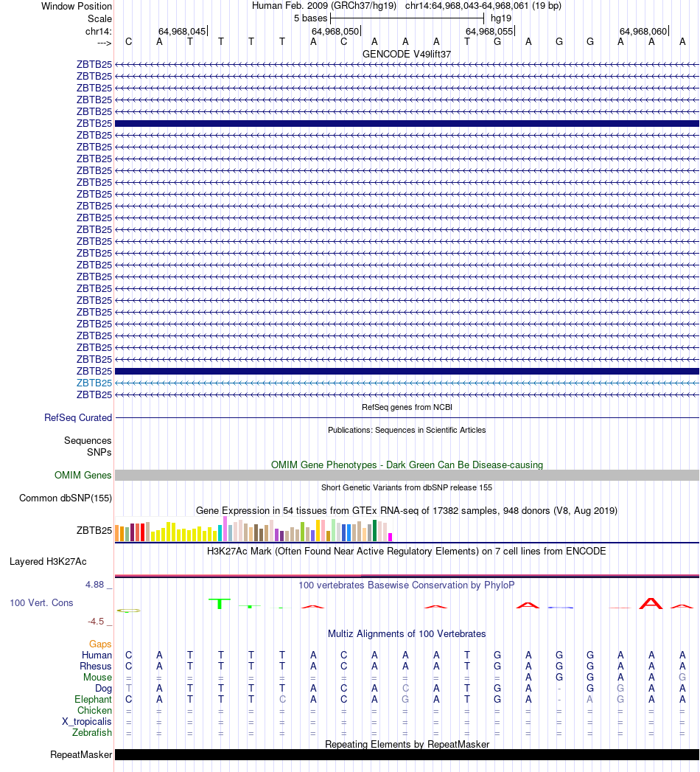Open 100 vertebrates Basewise Conservation by PhyloP title
Image resolution: width=700 pixels, height=772 pixels.
pyautogui.click(x=406, y=585)
